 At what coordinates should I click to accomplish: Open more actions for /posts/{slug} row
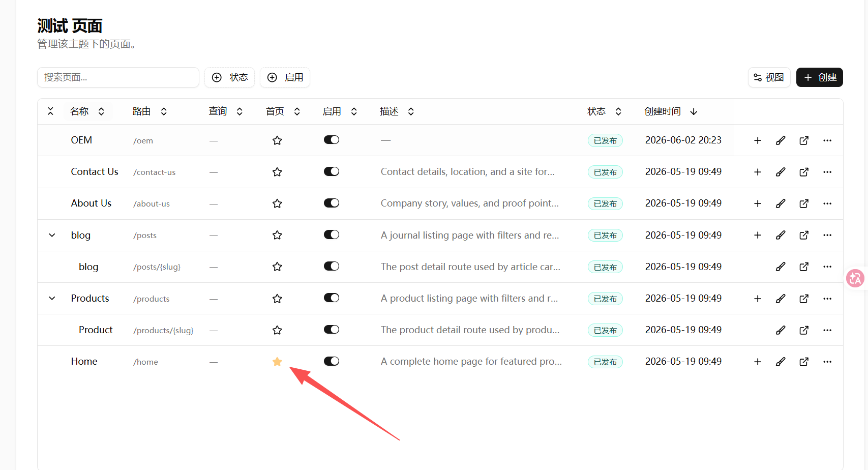(827, 267)
